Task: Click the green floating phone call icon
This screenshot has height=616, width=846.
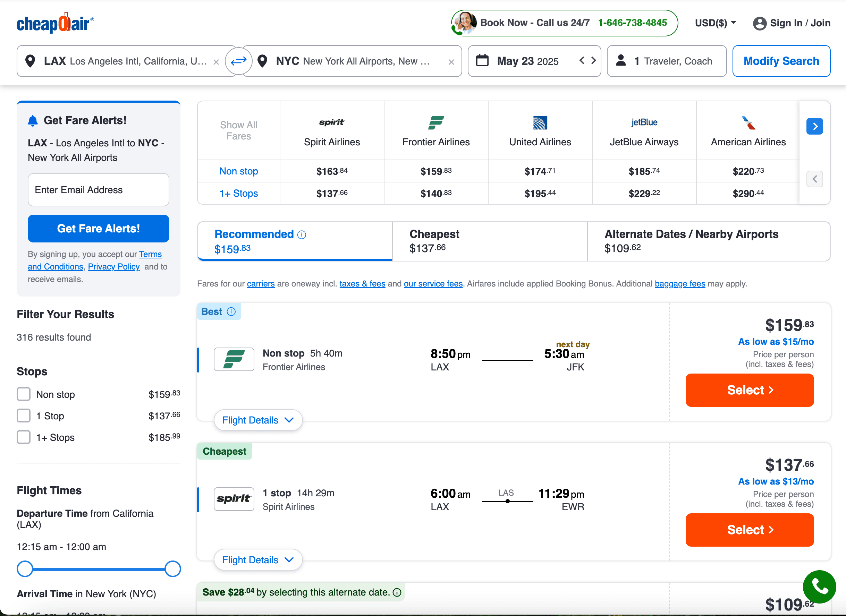Action: click(819, 587)
